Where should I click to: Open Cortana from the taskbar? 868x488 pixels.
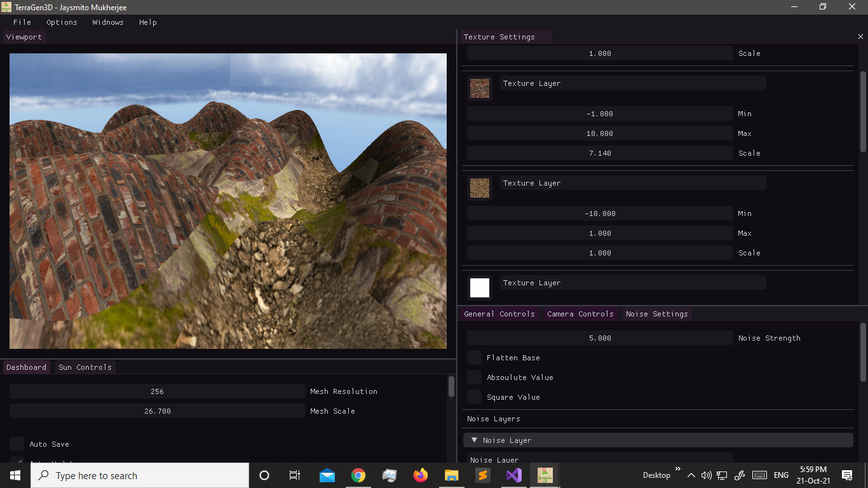[x=264, y=475]
